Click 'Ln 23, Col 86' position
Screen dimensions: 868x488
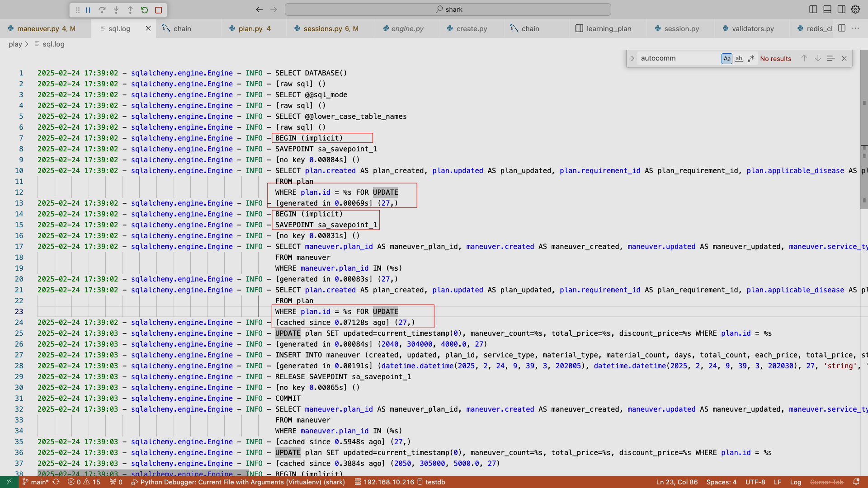click(677, 482)
